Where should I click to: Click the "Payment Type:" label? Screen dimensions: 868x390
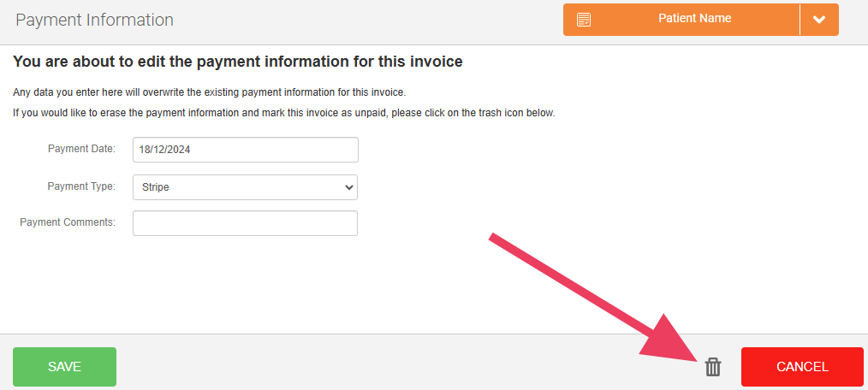coord(81,186)
